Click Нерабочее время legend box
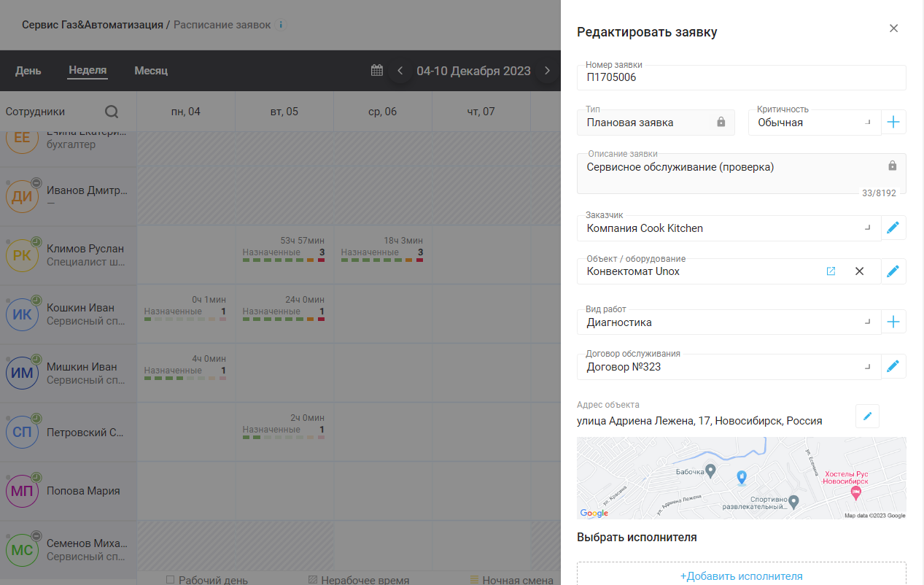This screenshot has width=924, height=585. (x=313, y=580)
